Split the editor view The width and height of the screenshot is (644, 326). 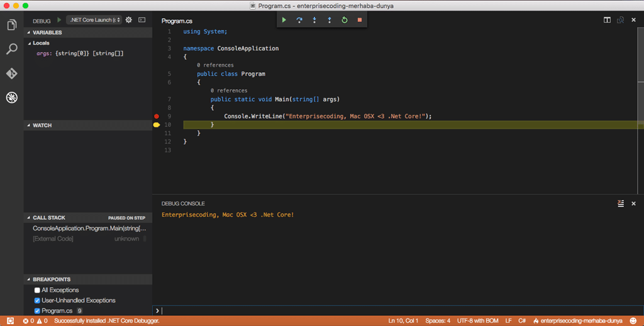coord(607,19)
